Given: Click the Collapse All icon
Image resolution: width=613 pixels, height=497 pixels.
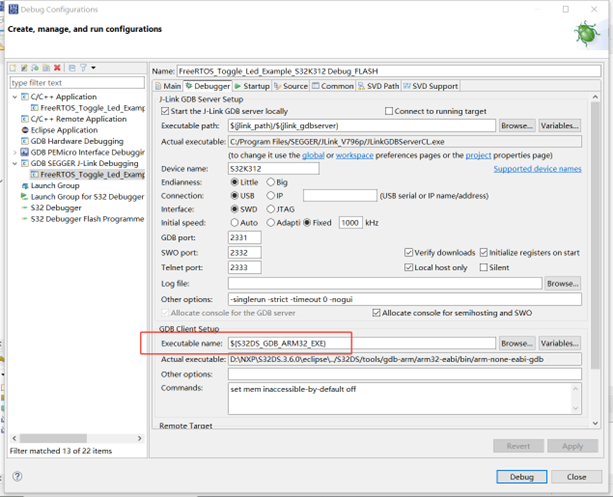Looking at the screenshot, I should [x=73, y=68].
